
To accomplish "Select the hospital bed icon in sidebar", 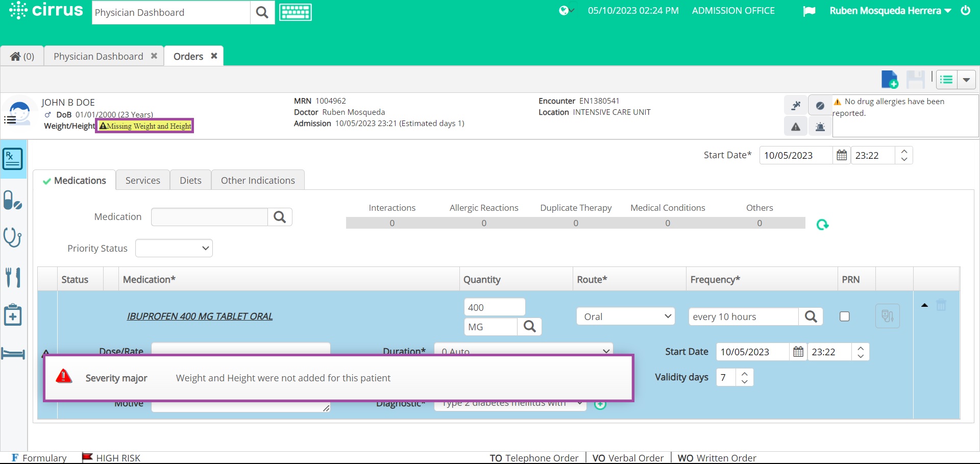I will coord(13,354).
